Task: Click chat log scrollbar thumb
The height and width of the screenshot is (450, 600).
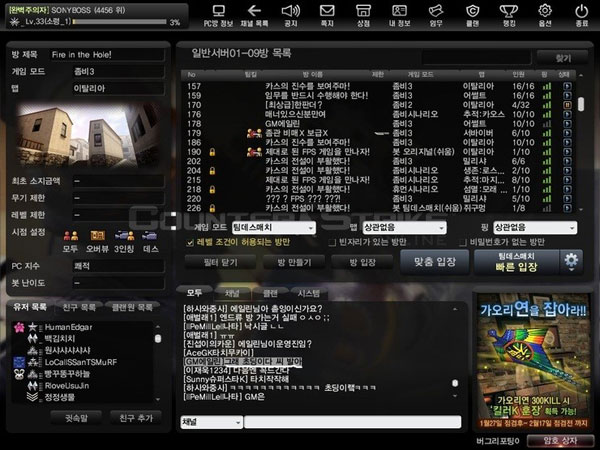Action: [455, 383]
